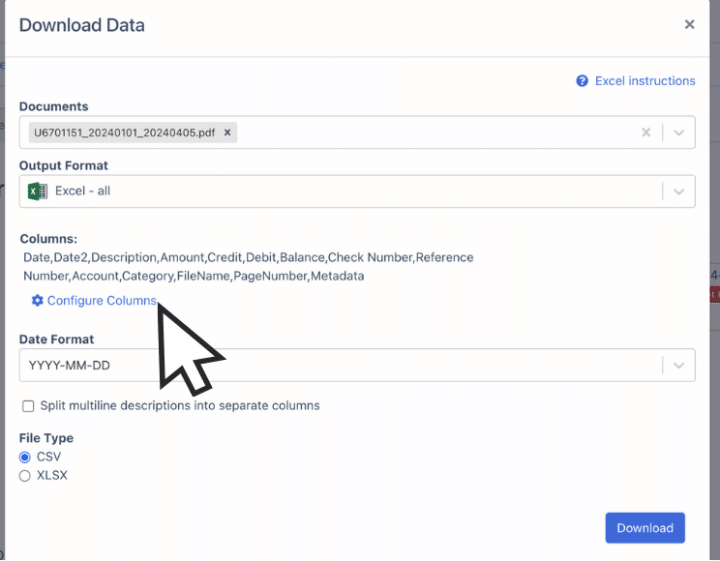The width and height of the screenshot is (720, 561).
Task: Enable split multiline descriptions checkbox
Action: coord(27,406)
